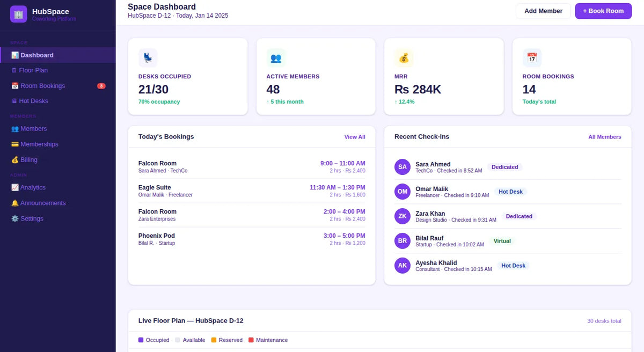
Task: Click Hot Desk tag next to Omar Malik
Action: [x=510, y=192]
